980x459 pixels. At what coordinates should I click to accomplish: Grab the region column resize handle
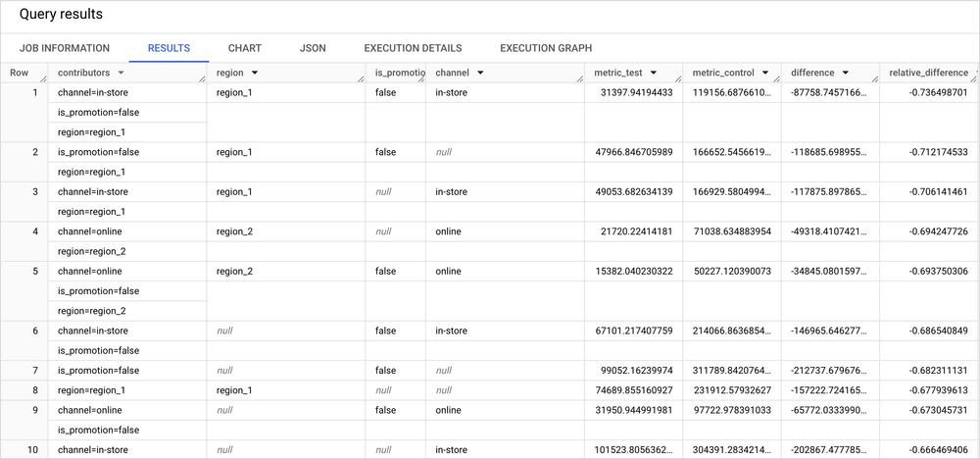pos(362,78)
